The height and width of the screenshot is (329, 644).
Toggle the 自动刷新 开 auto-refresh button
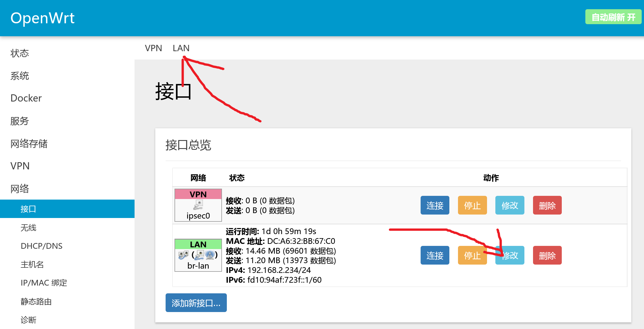click(613, 17)
